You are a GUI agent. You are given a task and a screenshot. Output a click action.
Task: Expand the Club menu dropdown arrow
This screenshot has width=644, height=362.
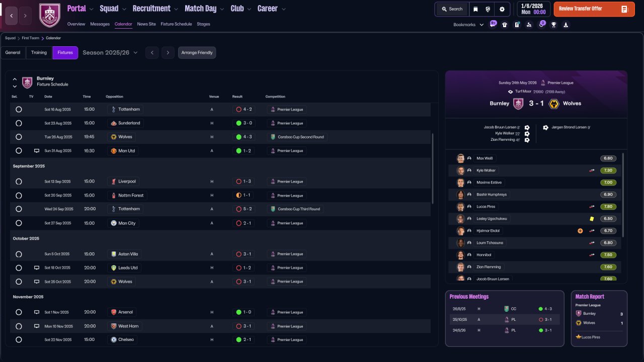pyautogui.click(x=249, y=9)
